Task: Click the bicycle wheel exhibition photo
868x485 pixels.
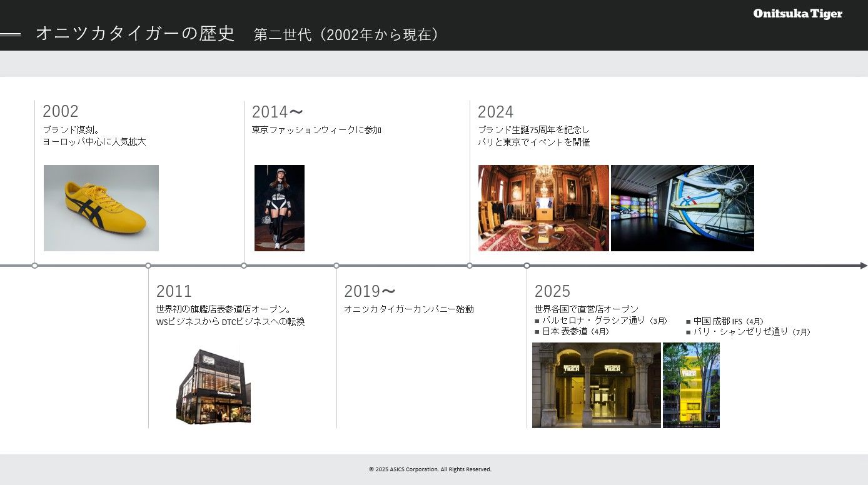Action: pos(682,208)
